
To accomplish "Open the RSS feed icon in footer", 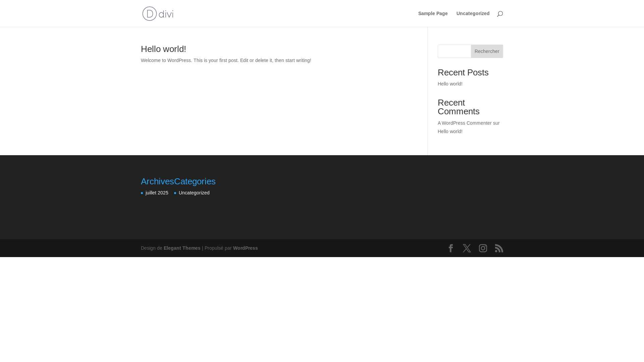I will click(x=499, y=248).
